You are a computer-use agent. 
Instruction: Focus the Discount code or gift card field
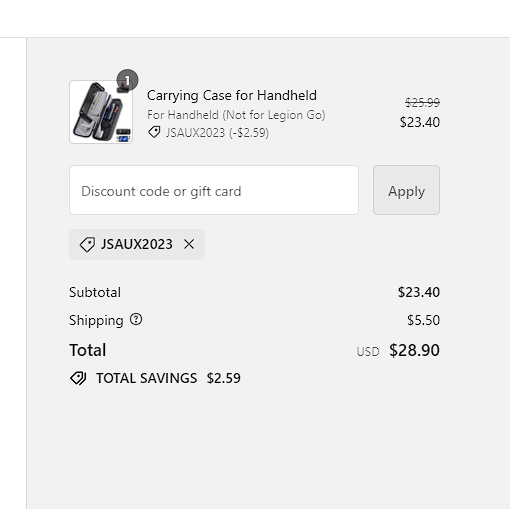click(x=214, y=190)
